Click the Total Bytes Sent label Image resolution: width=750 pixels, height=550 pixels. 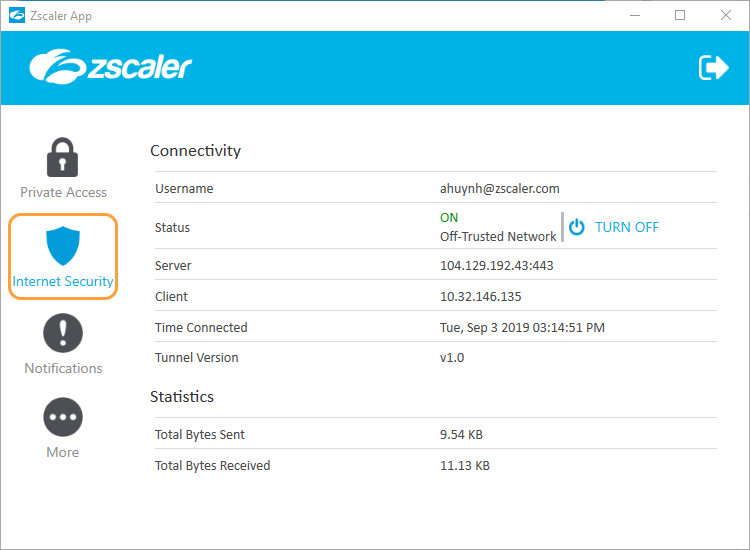199,435
